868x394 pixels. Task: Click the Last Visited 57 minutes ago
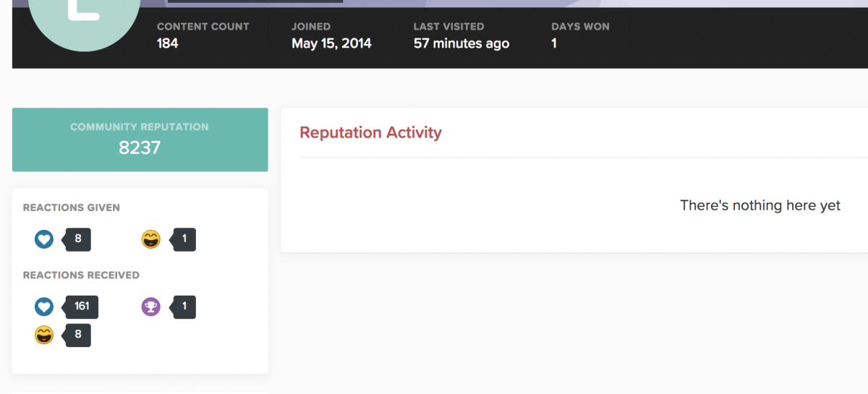point(461,43)
